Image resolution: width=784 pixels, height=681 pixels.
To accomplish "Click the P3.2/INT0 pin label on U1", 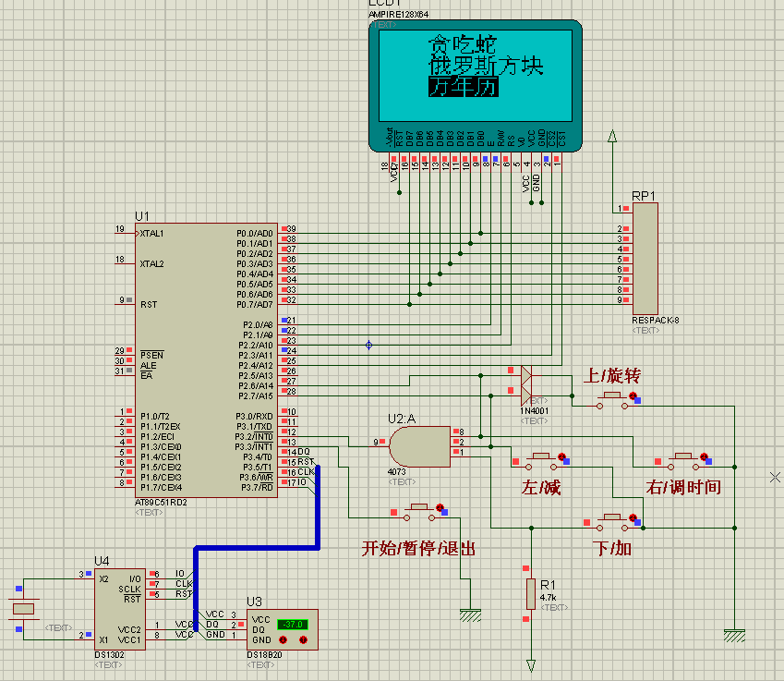I will point(254,436).
